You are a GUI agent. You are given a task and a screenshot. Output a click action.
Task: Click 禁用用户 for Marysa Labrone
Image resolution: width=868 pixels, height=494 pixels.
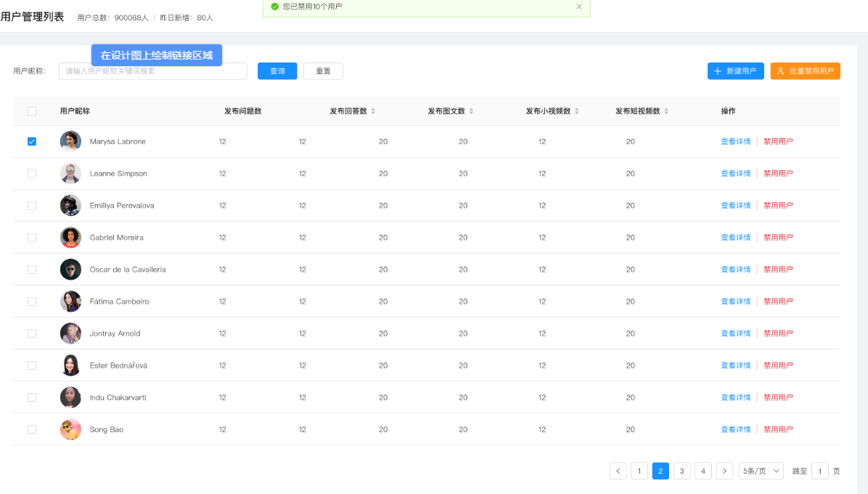778,141
